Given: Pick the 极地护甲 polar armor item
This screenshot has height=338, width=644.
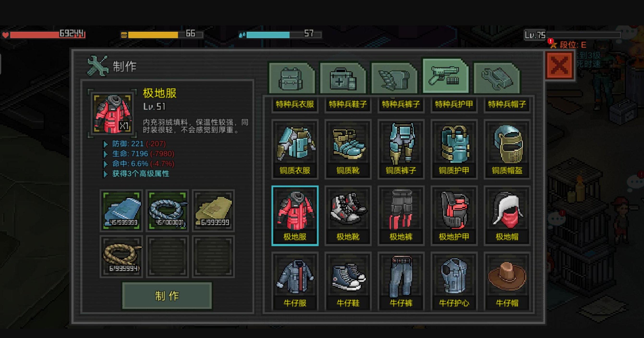Looking at the screenshot, I should (x=454, y=216).
